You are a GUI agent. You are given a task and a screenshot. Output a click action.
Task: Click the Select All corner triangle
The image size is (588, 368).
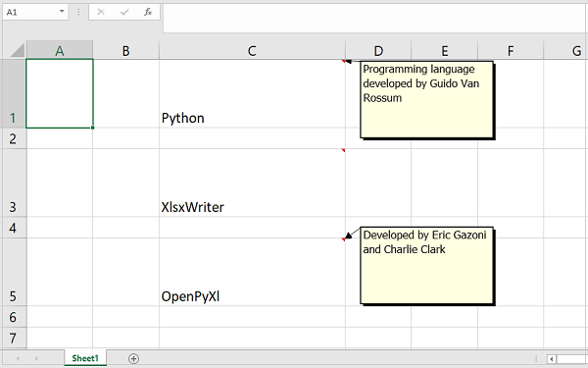[18, 50]
